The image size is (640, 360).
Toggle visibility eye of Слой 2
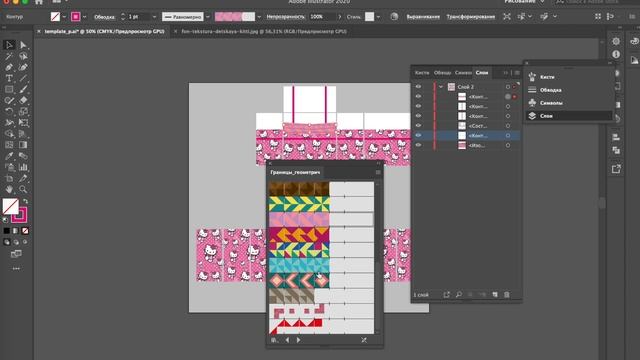pyautogui.click(x=418, y=87)
